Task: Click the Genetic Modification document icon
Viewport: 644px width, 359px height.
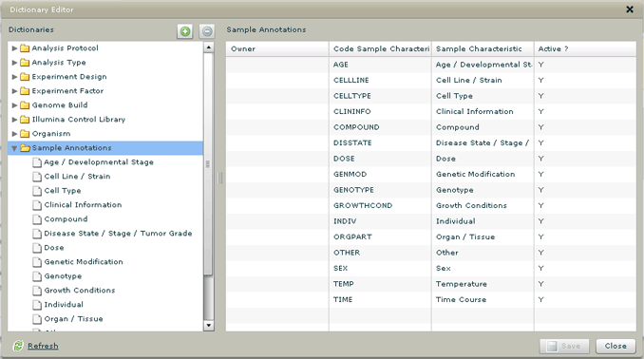Action: (37, 262)
